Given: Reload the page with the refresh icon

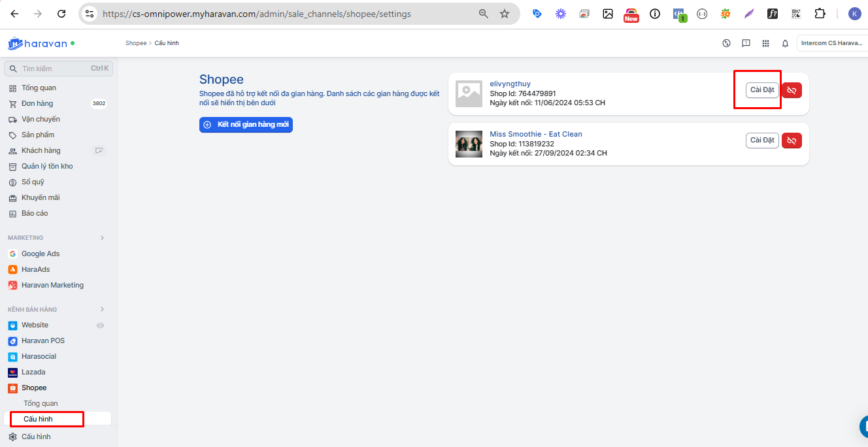Looking at the screenshot, I should (x=61, y=14).
